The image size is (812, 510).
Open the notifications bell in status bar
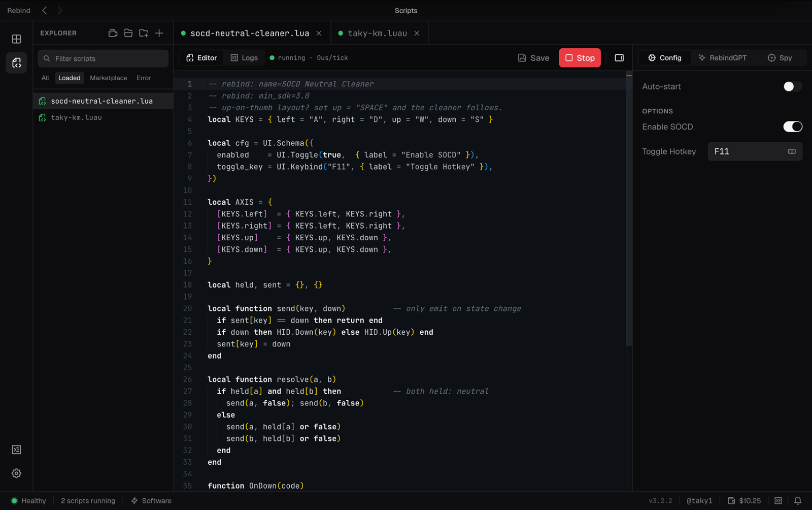(x=798, y=501)
